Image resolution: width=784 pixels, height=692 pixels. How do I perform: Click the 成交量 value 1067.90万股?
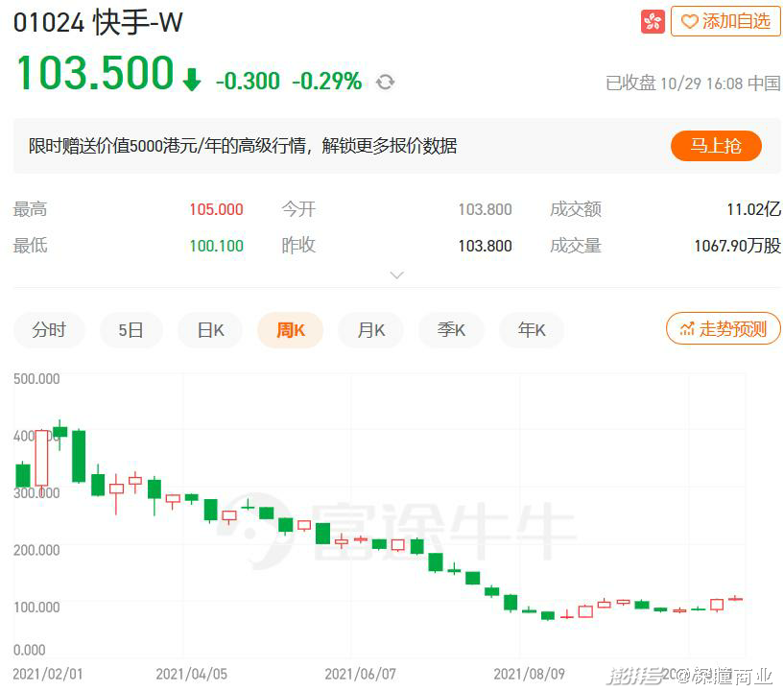tap(738, 246)
